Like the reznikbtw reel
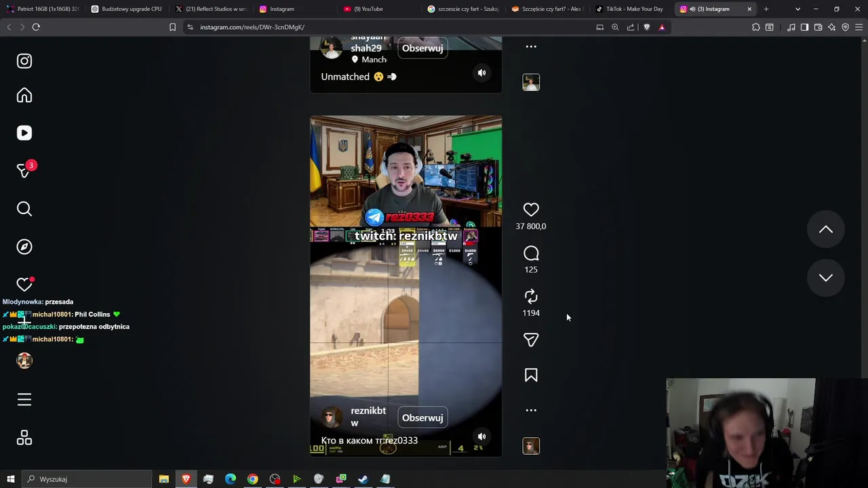 click(x=531, y=210)
